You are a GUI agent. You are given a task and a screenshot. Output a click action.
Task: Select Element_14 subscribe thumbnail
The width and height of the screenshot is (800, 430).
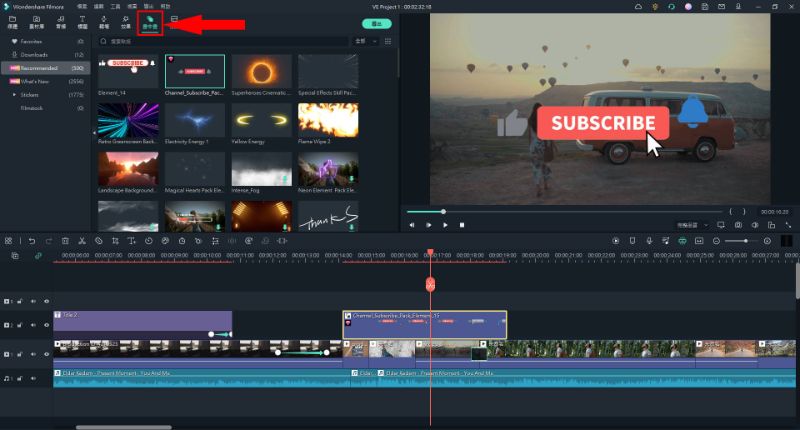(x=128, y=71)
